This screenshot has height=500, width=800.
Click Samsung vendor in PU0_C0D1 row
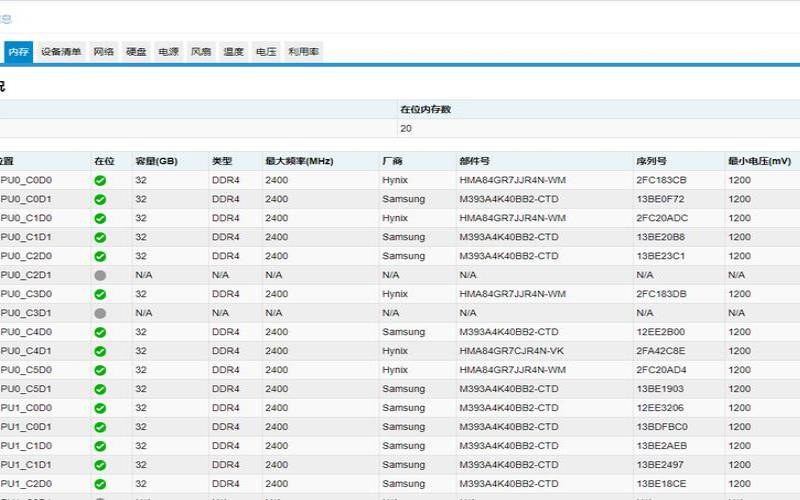click(x=404, y=199)
